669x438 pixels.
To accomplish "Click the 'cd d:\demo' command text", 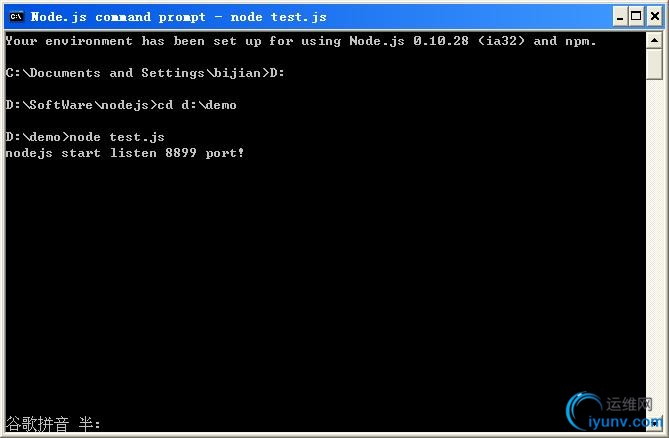I will 197,105.
